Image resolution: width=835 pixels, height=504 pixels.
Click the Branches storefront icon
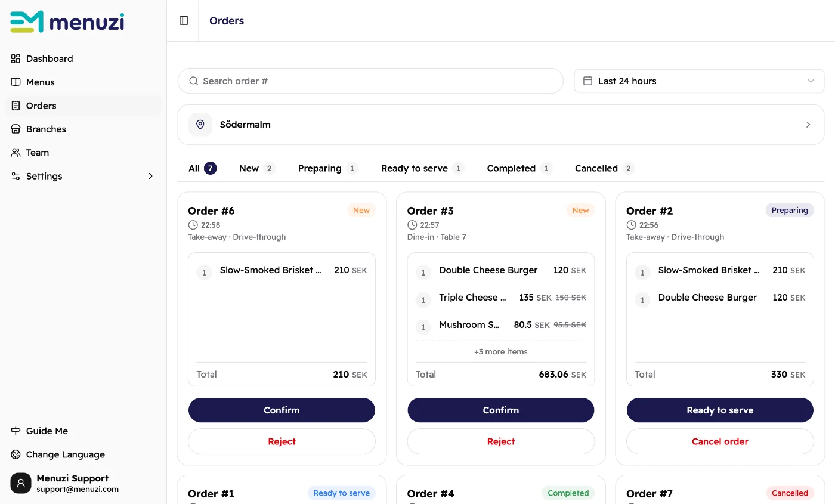(x=16, y=129)
